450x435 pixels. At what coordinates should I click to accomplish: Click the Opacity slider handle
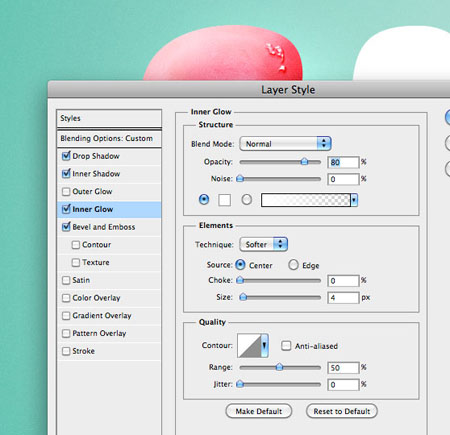pos(304,162)
